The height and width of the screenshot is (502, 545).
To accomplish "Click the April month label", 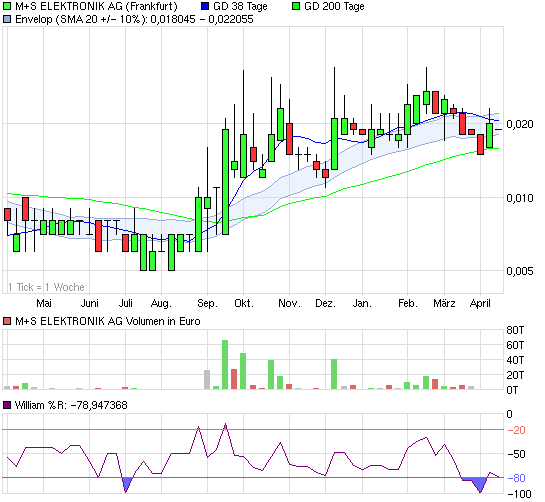I will (480, 303).
